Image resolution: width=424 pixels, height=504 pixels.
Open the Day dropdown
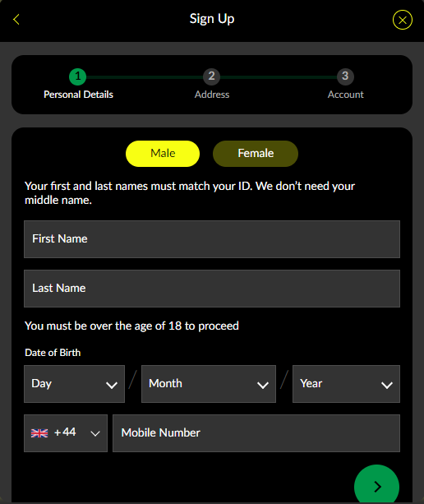coord(74,384)
